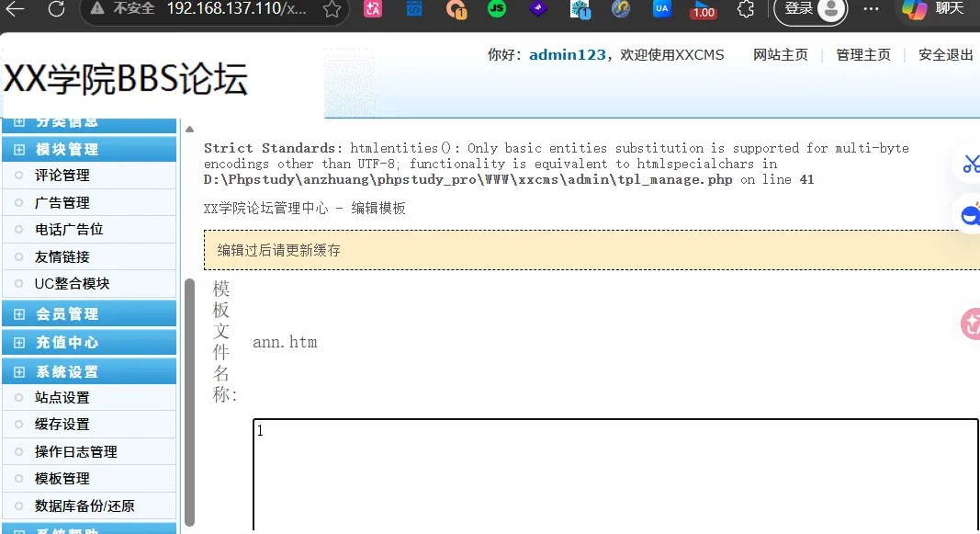Viewport: 980px width, 534px height.
Task: Open 评论管理 in sidebar
Action: (x=62, y=176)
